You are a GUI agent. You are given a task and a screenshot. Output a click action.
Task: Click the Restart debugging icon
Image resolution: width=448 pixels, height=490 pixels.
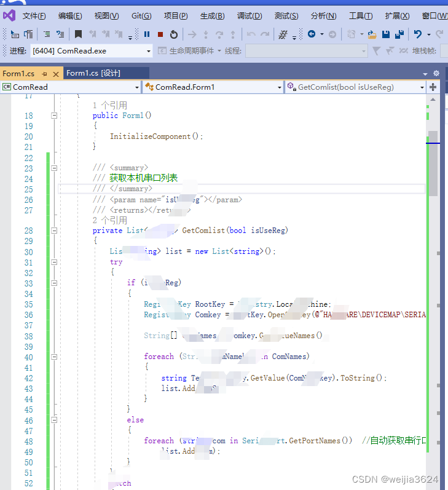point(174,34)
